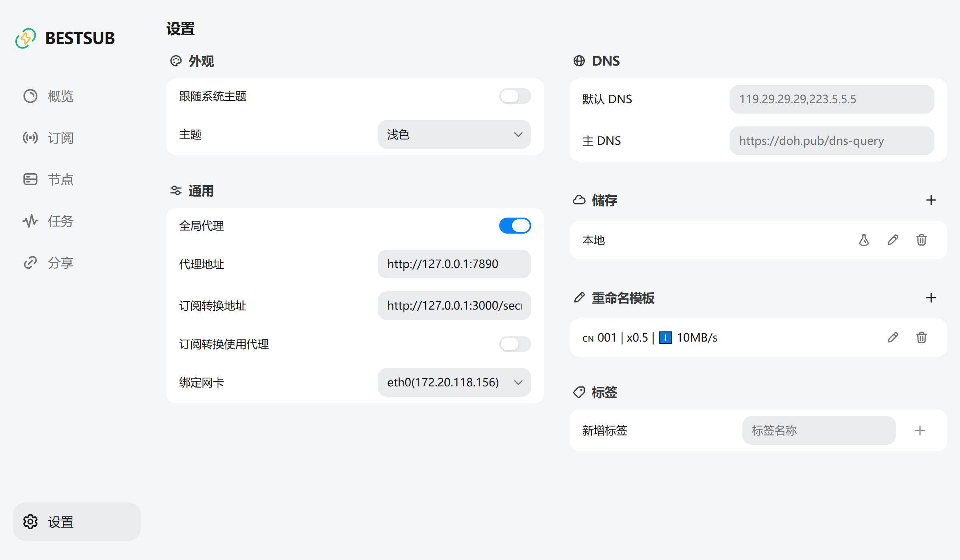
Task: Click the 新增标签 label
Action: (x=605, y=430)
